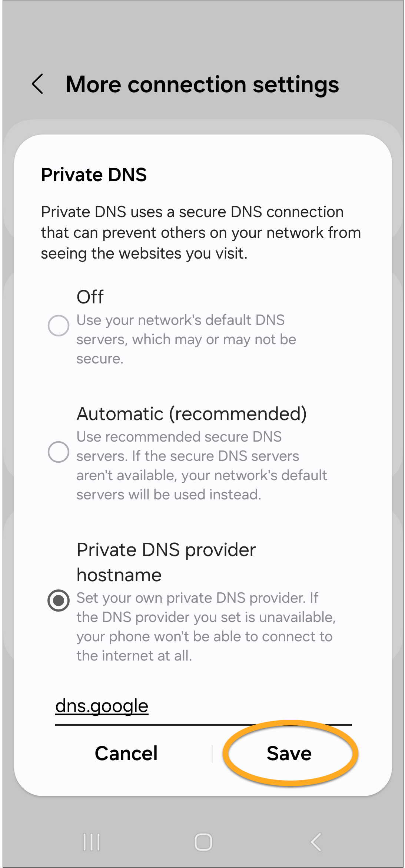Tap the back arrow beside More connection settings
This screenshot has height=868, width=405.
point(38,84)
